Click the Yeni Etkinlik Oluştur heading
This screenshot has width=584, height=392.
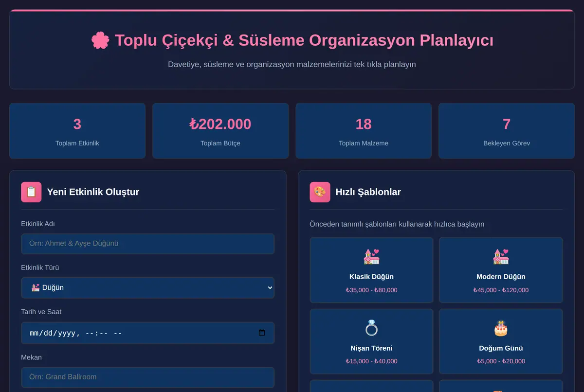(x=93, y=192)
